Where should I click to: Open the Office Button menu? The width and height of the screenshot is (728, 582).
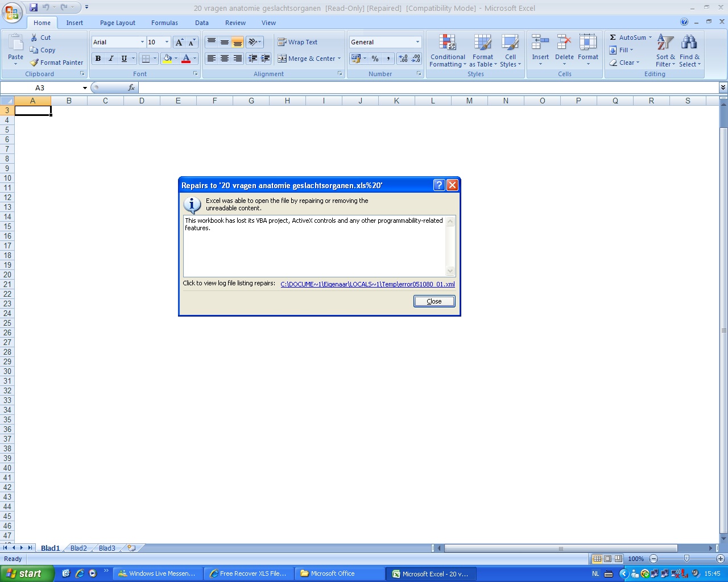[x=12, y=12]
